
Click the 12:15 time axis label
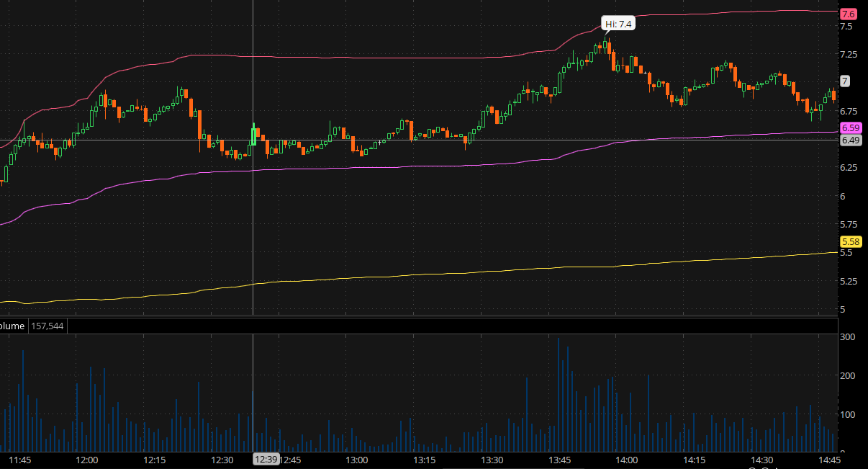tap(155, 460)
